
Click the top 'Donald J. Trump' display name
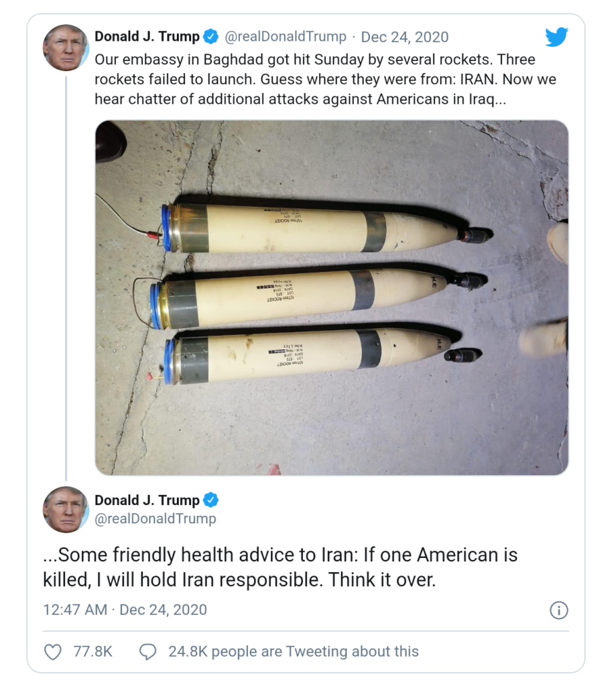click(x=147, y=36)
